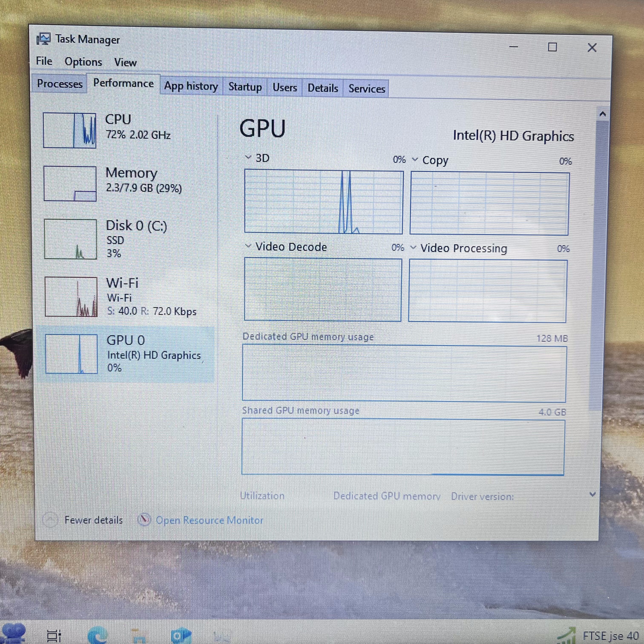644x644 pixels.
Task: Click the GPU 0 sidebar graph icon
Action: (71, 354)
